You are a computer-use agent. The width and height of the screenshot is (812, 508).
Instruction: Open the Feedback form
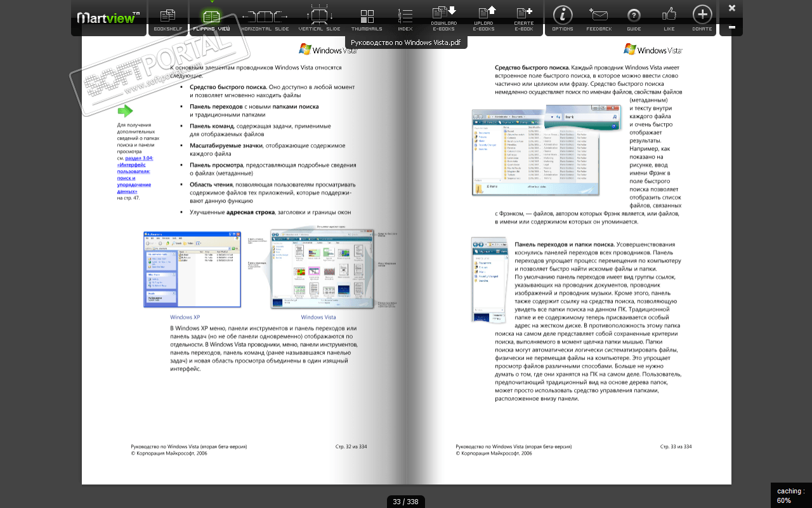(599, 18)
